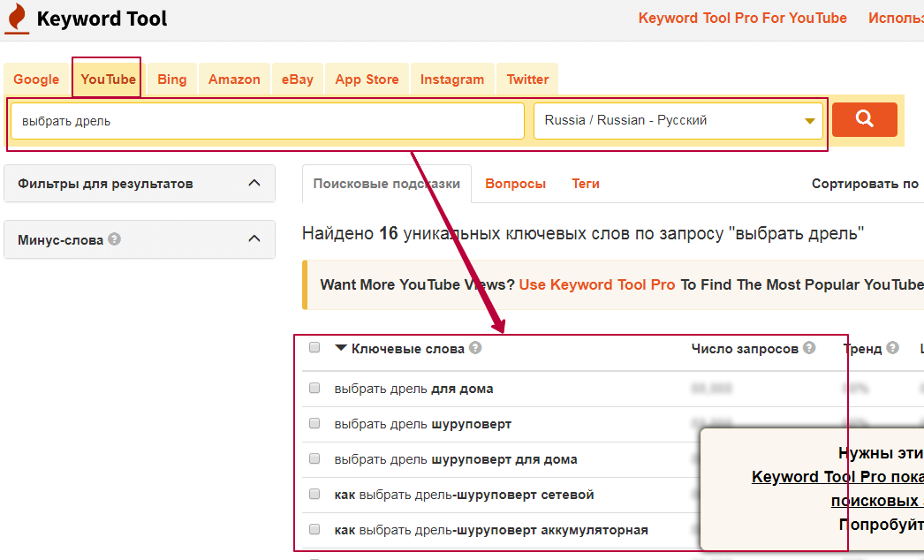Switch to the Теги tab
Screen dimensions: 924x560
click(585, 184)
